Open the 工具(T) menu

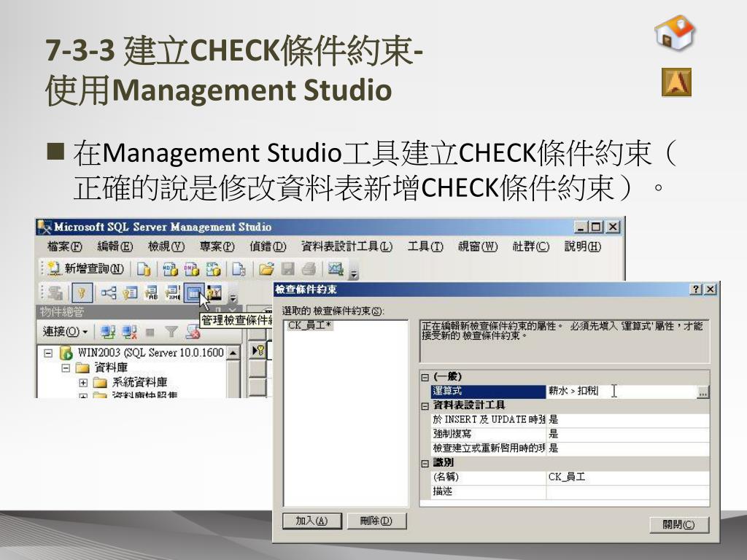[x=425, y=246]
